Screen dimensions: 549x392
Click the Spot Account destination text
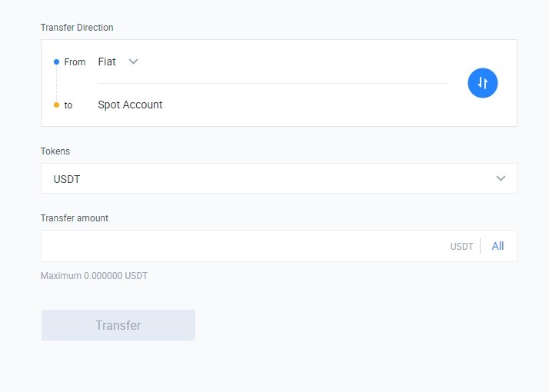(130, 105)
